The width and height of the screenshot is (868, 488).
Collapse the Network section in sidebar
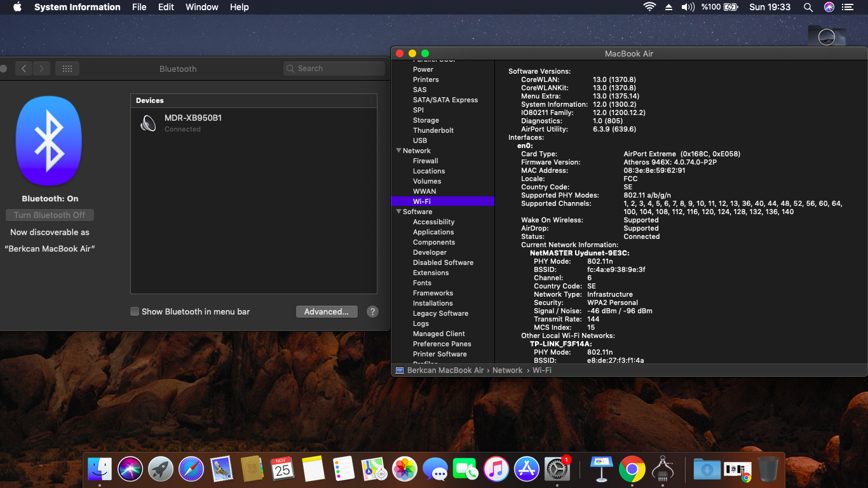click(x=398, y=151)
